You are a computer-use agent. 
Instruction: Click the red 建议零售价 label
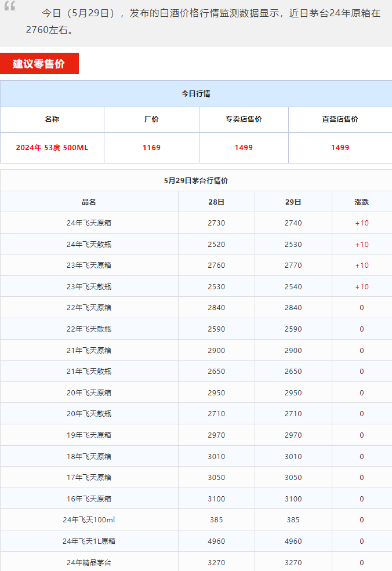pyautogui.click(x=39, y=64)
